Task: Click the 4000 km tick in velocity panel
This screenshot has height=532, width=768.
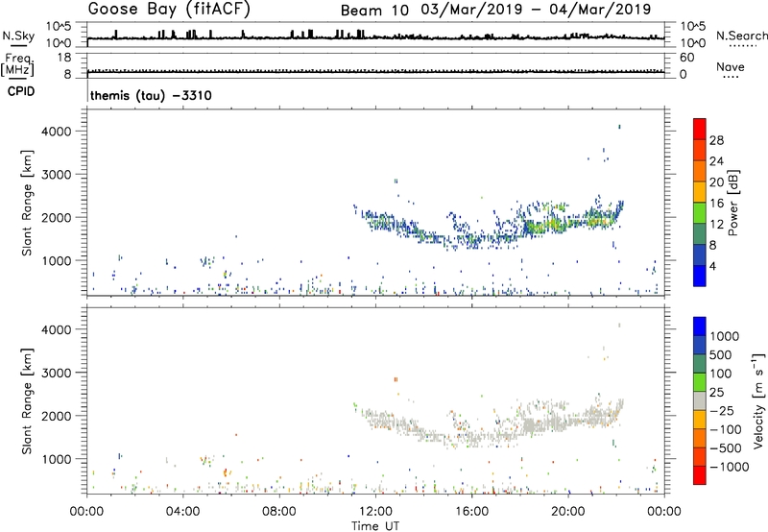Action: 57,329
